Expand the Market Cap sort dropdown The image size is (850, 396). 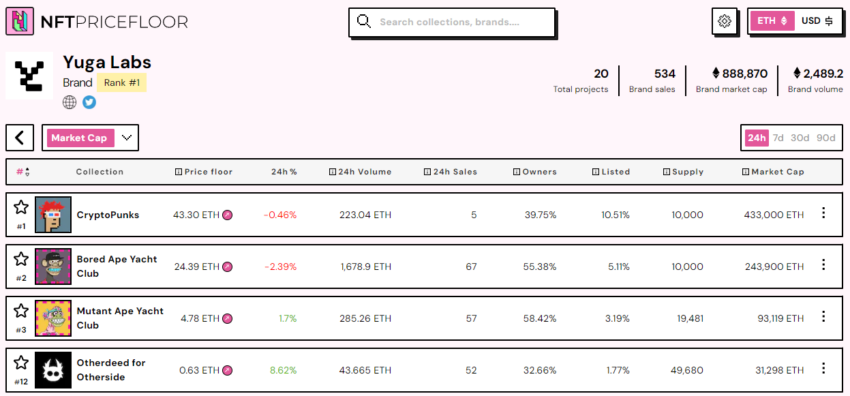click(x=127, y=138)
